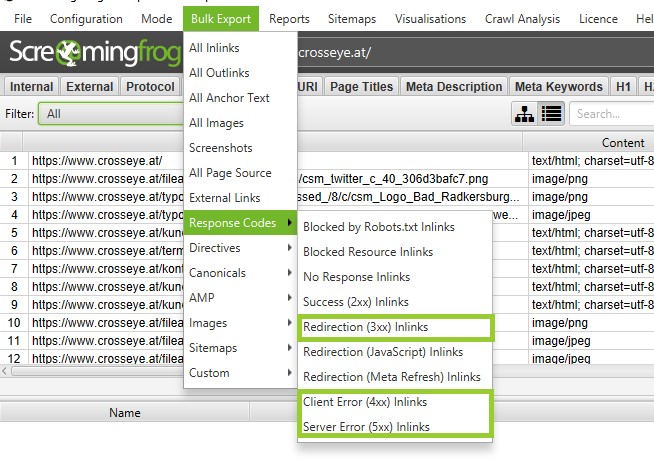Expand Response Codes submenu arrow

click(289, 223)
